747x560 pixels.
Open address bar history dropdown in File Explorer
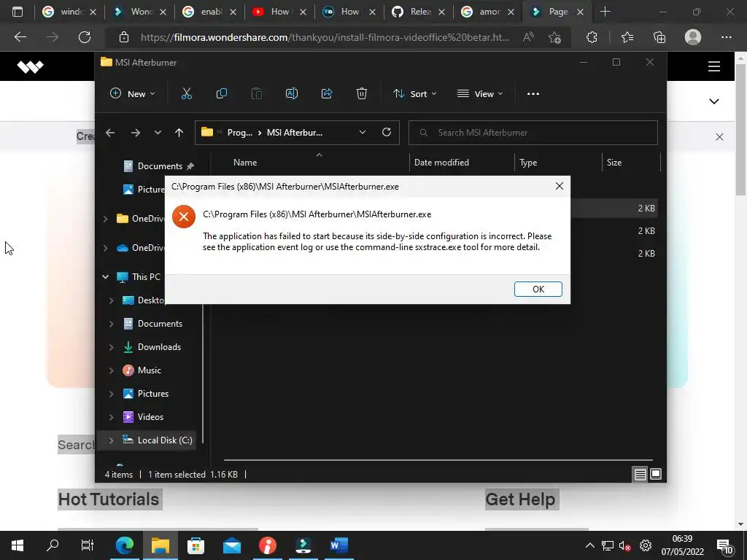click(x=363, y=133)
